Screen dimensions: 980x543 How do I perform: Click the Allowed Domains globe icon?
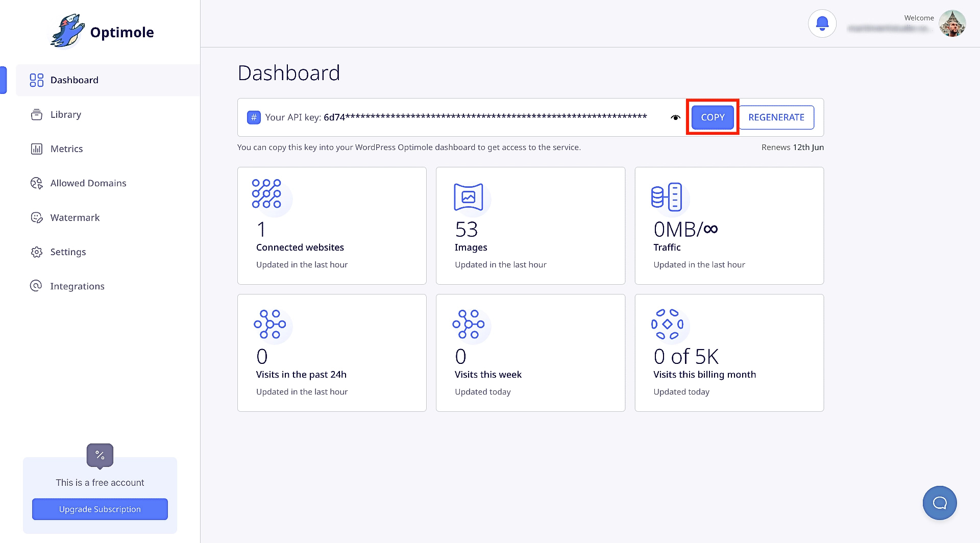pyautogui.click(x=36, y=183)
